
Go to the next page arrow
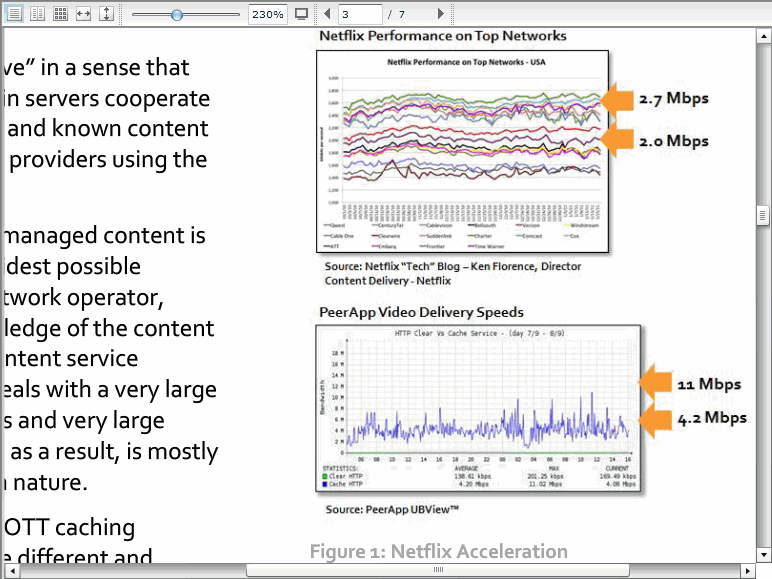tap(441, 14)
